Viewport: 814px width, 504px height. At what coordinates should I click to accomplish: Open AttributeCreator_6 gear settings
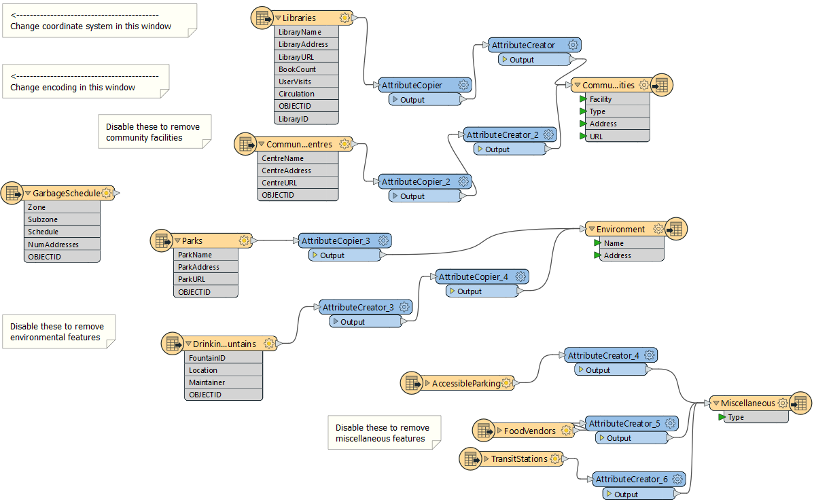tap(677, 480)
